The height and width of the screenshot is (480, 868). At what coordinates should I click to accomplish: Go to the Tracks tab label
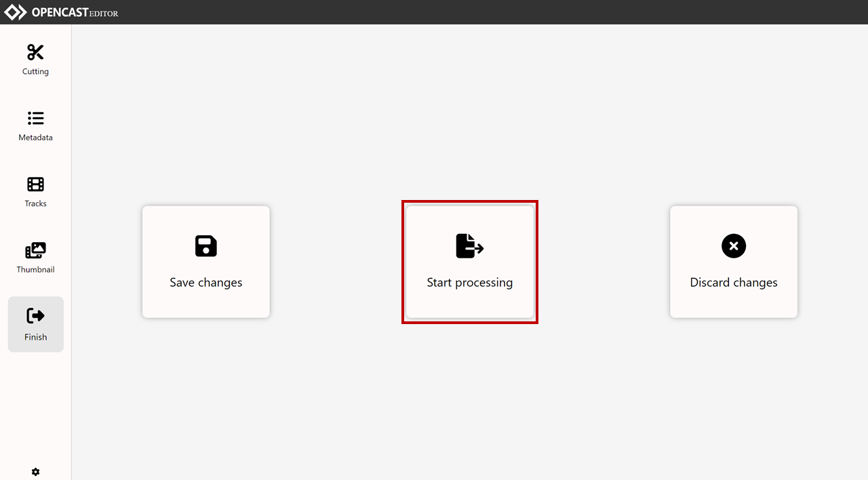[x=35, y=203]
